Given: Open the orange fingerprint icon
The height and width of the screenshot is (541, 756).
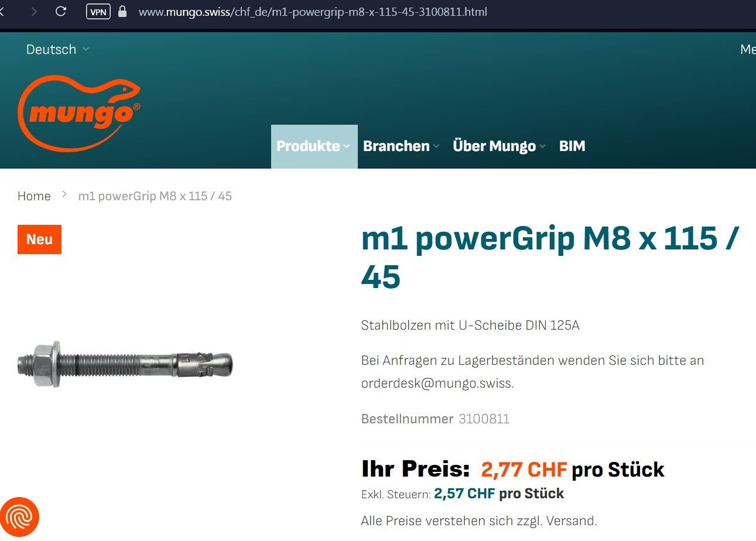Looking at the screenshot, I should 19,518.
